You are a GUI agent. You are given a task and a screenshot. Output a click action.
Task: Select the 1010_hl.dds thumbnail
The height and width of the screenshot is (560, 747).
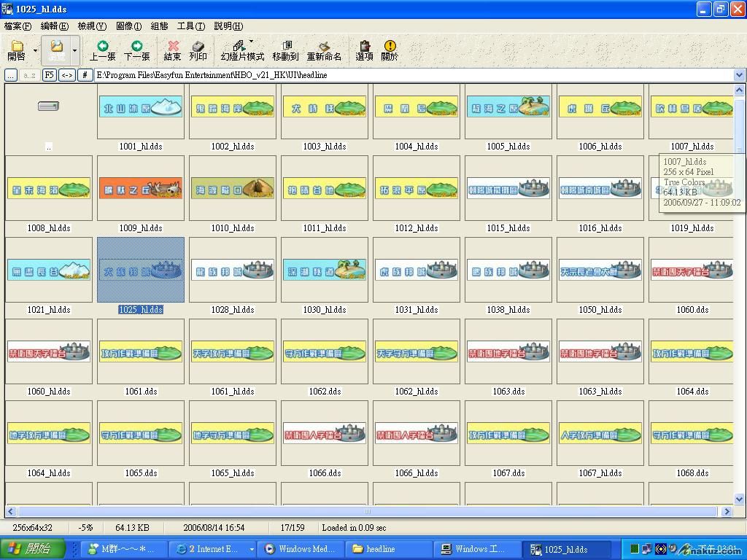click(233, 189)
